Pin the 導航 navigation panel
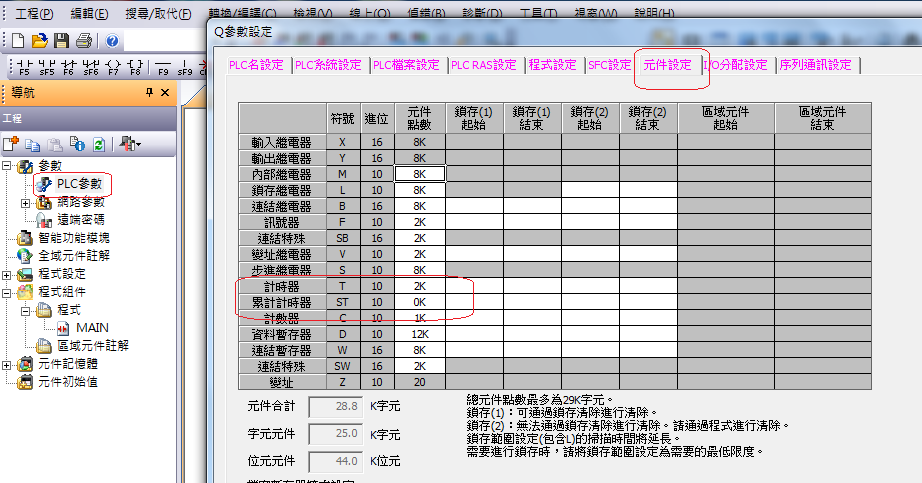Image resolution: width=922 pixels, height=483 pixels. coord(149,93)
